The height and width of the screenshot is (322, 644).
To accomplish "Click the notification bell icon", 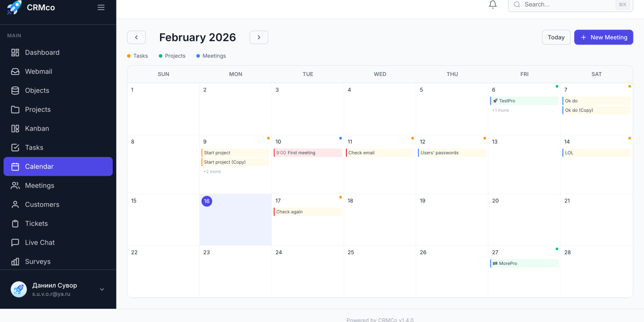I will point(493,5).
